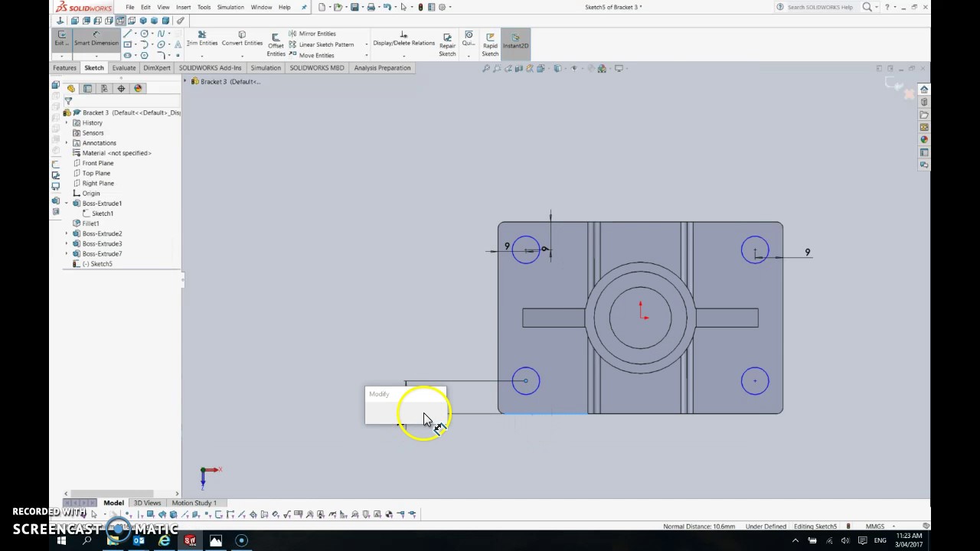Open the DimXpertManager tab icon
This screenshot has height=551, width=980.
pos(121,88)
